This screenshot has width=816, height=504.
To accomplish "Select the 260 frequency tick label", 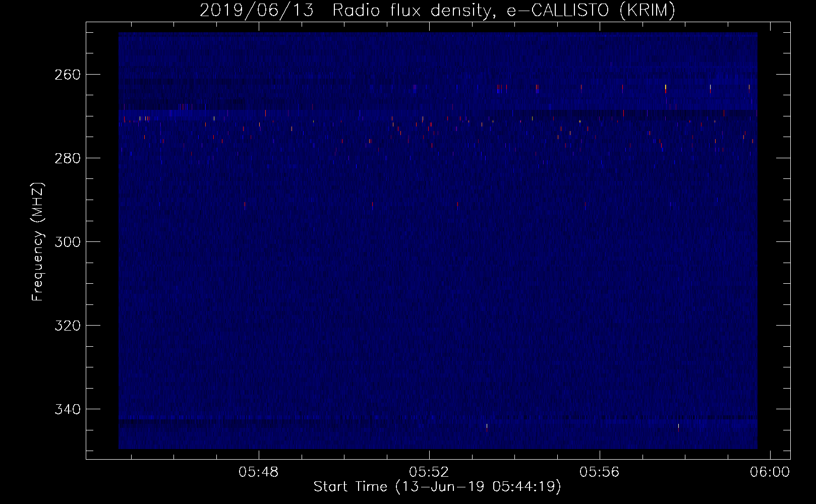I will (x=67, y=75).
